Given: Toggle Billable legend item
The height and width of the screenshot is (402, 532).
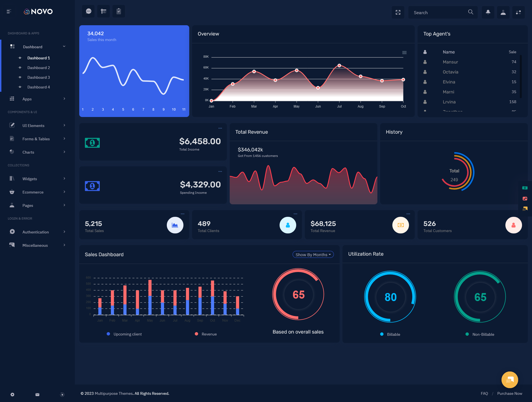Looking at the screenshot, I should [390, 334].
